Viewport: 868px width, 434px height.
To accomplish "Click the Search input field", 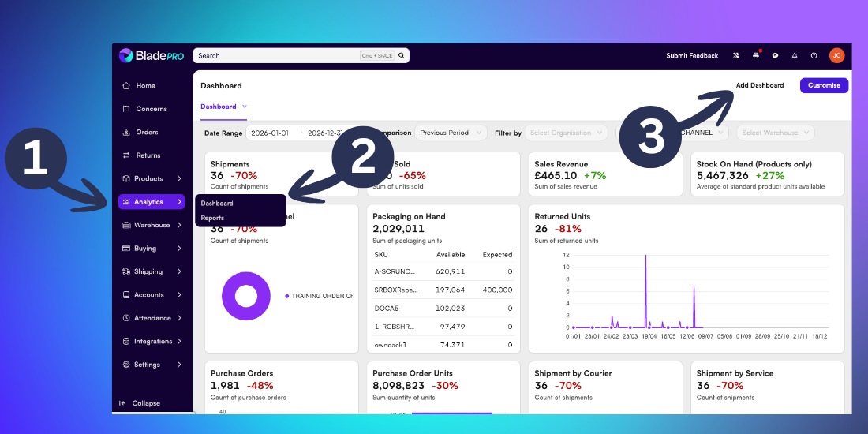I will [277, 55].
